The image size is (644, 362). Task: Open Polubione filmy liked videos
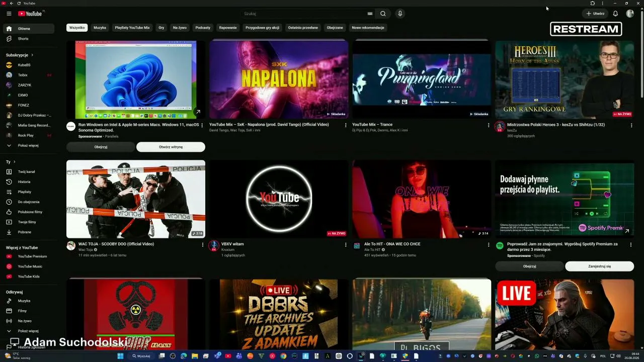point(29,212)
